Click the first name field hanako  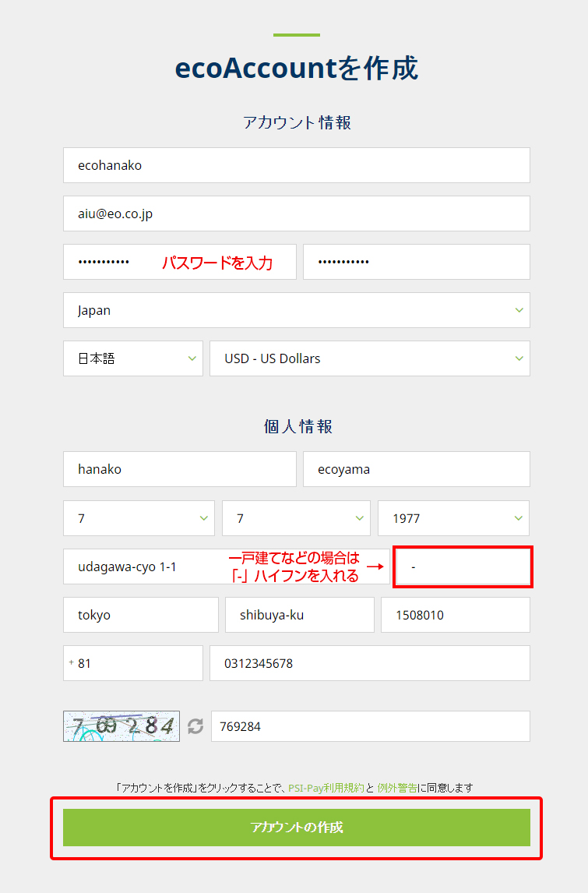180,469
